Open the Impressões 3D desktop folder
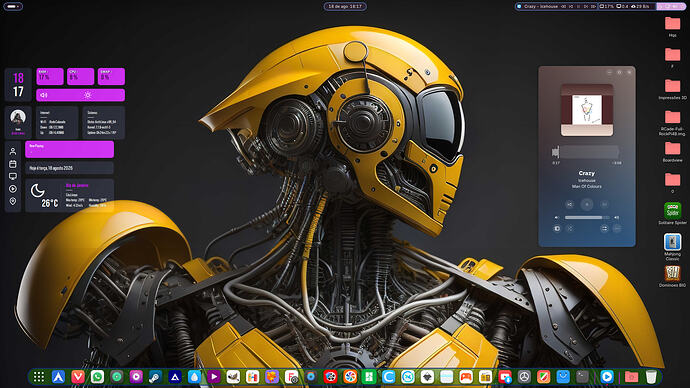Screen dimensions: 690x388 pyautogui.click(x=672, y=89)
